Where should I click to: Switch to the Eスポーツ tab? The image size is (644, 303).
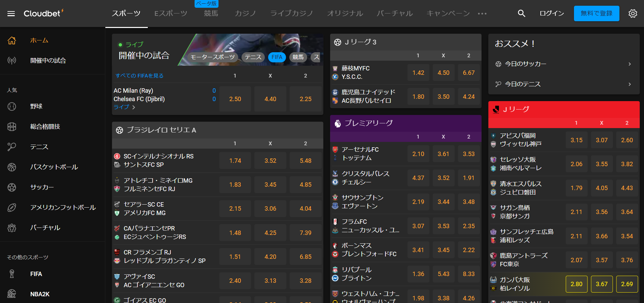(x=171, y=13)
